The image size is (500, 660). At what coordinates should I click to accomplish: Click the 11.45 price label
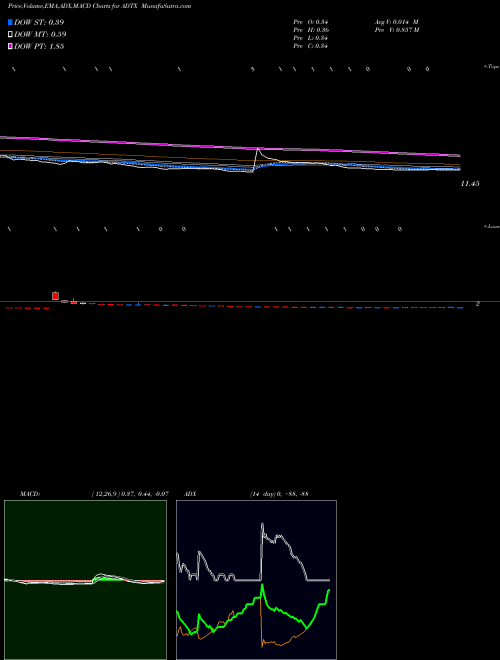click(x=470, y=184)
